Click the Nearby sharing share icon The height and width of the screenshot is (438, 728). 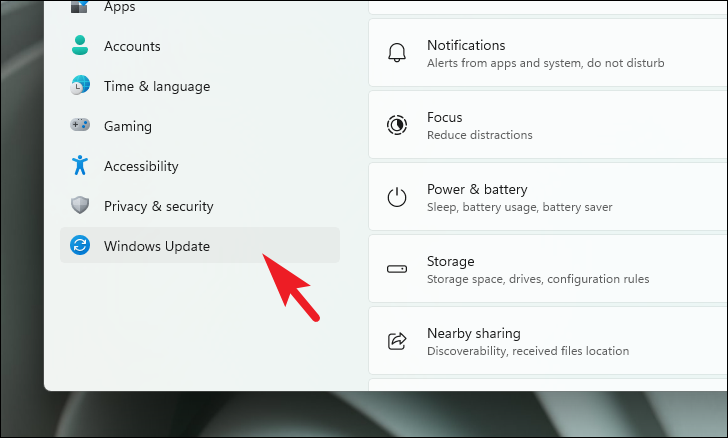click(x=397, y=341)
